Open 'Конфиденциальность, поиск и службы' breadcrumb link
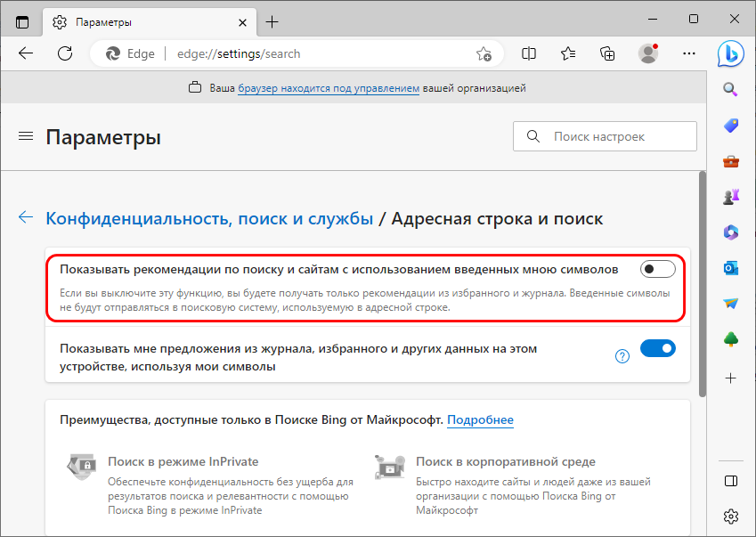Screen dimensions: 756x537 tap(209, 218)
